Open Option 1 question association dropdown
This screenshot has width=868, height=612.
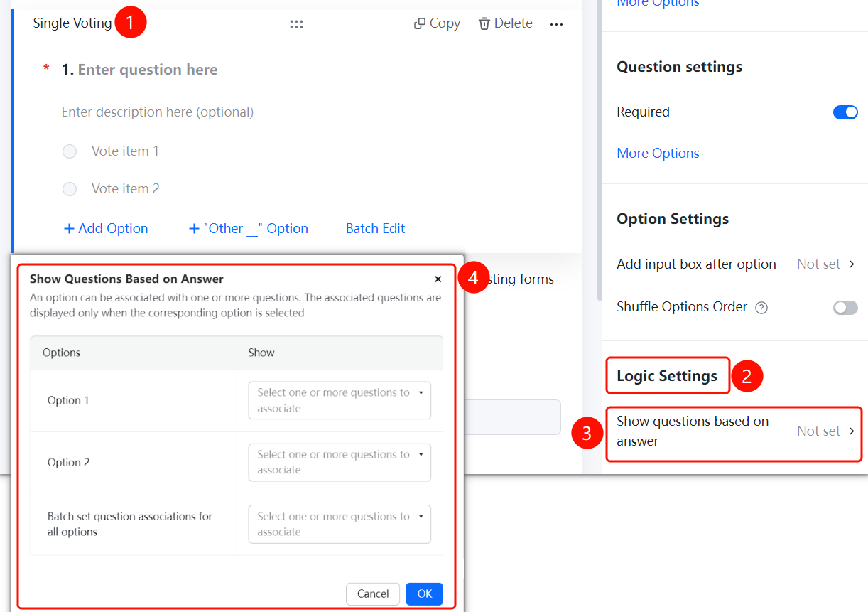(x=340, y=400)
